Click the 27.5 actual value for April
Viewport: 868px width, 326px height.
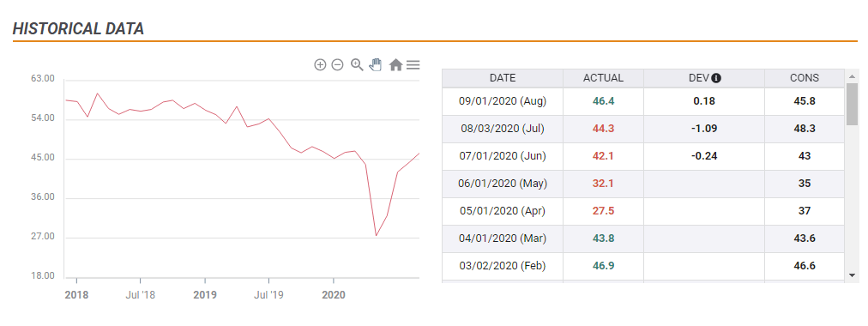[603, 211]
